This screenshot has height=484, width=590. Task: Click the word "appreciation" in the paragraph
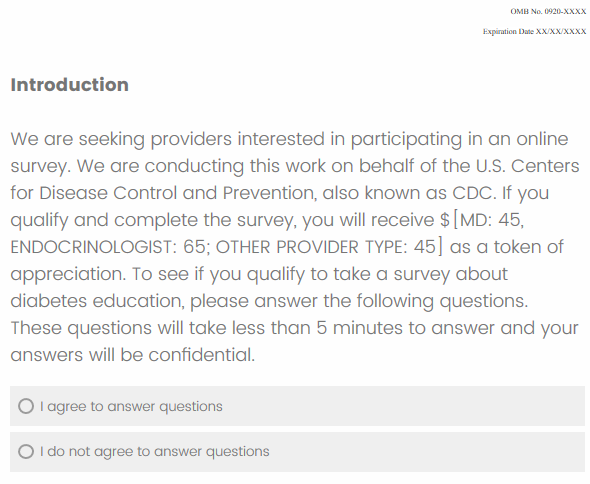click(67, 274)
